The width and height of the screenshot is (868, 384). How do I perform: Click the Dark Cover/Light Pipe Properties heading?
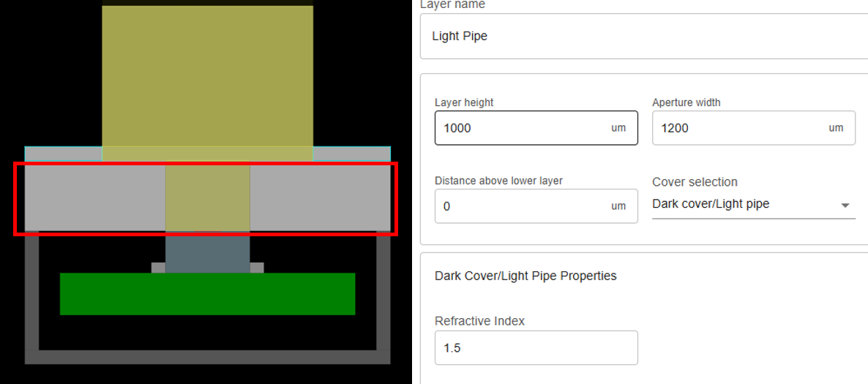(525, 276)
